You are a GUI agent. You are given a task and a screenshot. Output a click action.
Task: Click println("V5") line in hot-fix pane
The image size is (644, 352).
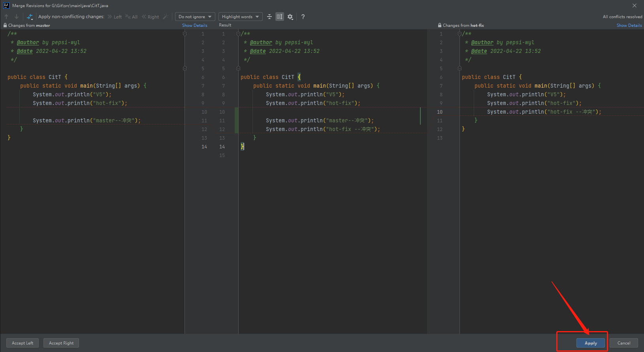[526, 94]
